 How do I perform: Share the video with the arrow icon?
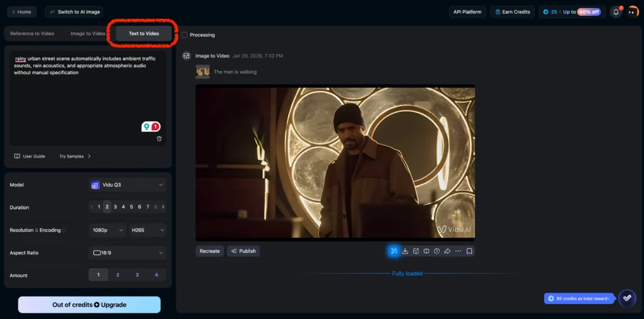tap(448, 251)
